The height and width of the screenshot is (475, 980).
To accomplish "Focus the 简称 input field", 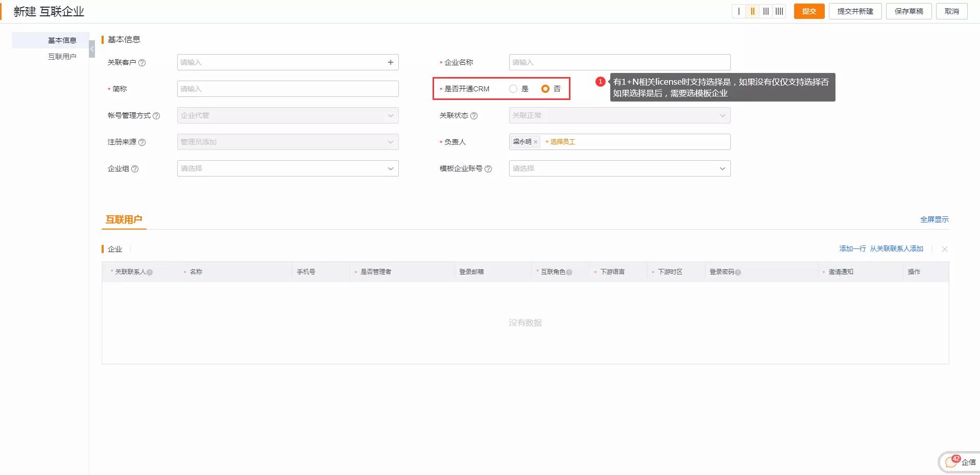I will [x=288, y=89].
